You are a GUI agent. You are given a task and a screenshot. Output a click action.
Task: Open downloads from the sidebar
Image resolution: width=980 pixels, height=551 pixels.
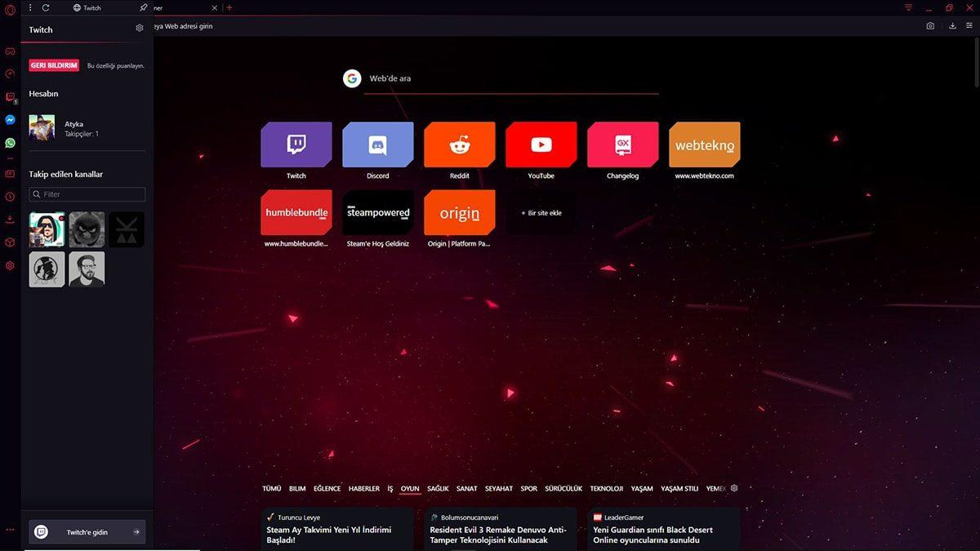(x=9, y=218)
